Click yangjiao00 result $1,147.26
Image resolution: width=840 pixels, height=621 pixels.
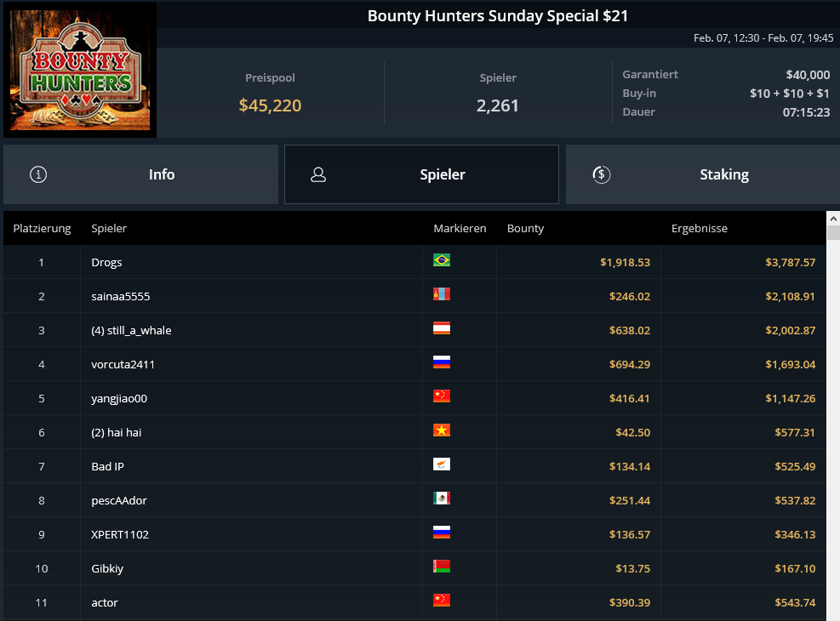(x=790, y=399)
